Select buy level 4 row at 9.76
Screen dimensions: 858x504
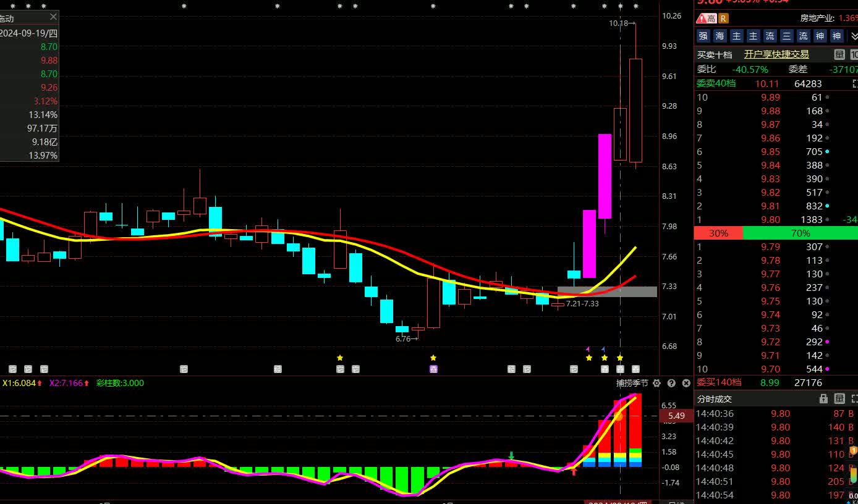(776, 287)
